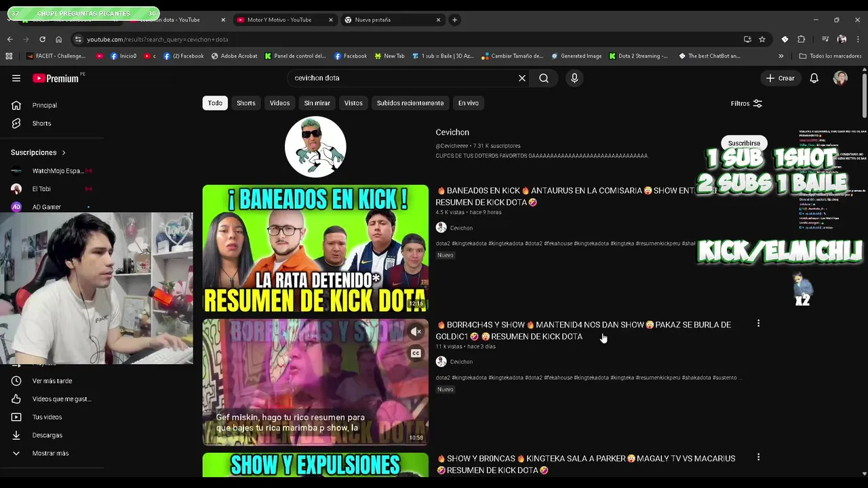Open the Dota 2 Streaming bookmark
Screen dimensions: 868x488
tap(639, 56)
